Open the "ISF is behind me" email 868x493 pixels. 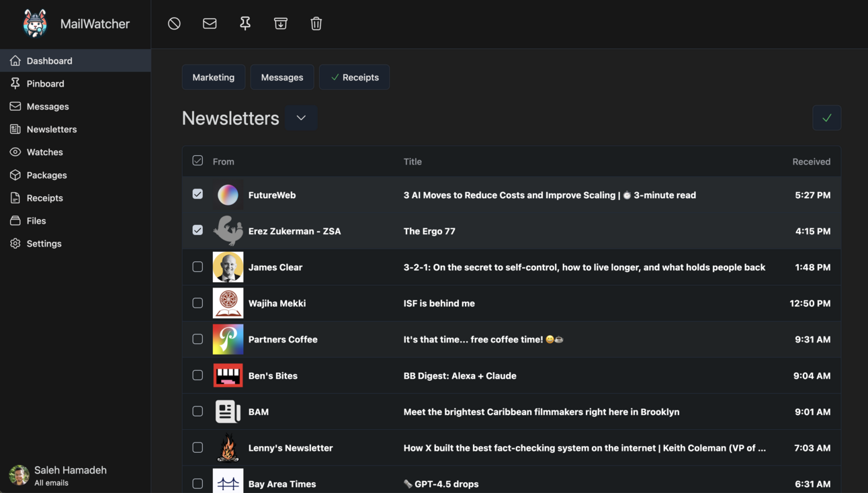pos(439,304)
